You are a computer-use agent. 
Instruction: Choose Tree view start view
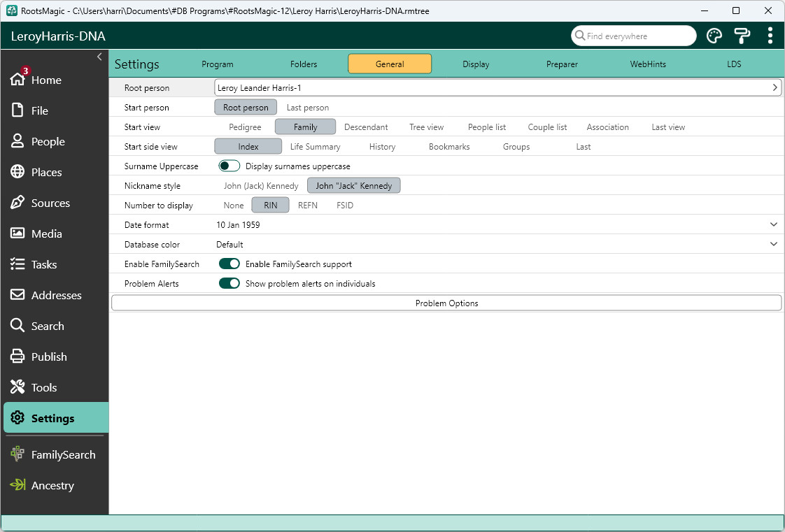[x=426, y=127]
